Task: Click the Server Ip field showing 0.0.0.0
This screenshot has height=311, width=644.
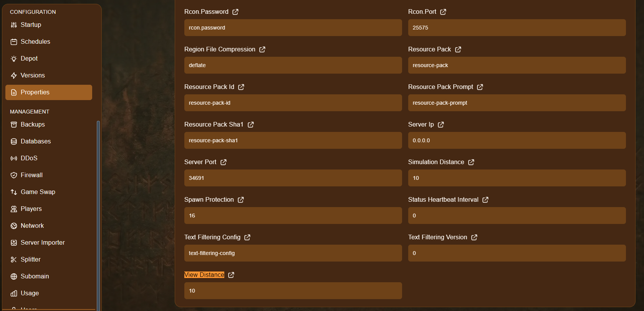Action: pos(517,140)
